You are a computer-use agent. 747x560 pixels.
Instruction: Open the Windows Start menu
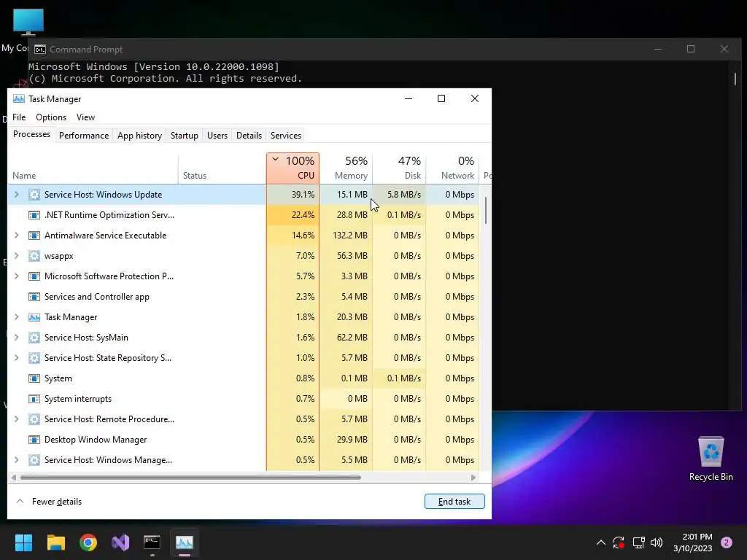(23, 542)
